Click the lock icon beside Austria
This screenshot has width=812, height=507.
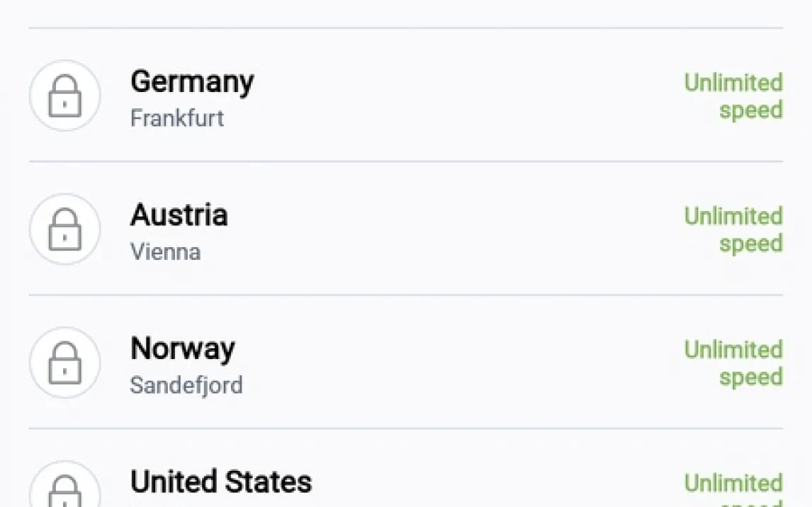point(64,229)
